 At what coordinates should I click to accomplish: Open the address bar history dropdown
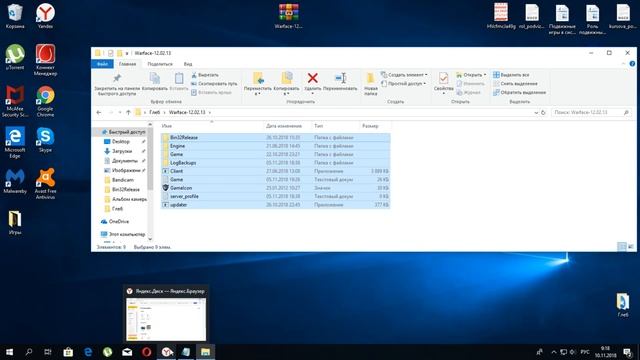[x=536, y=113]
